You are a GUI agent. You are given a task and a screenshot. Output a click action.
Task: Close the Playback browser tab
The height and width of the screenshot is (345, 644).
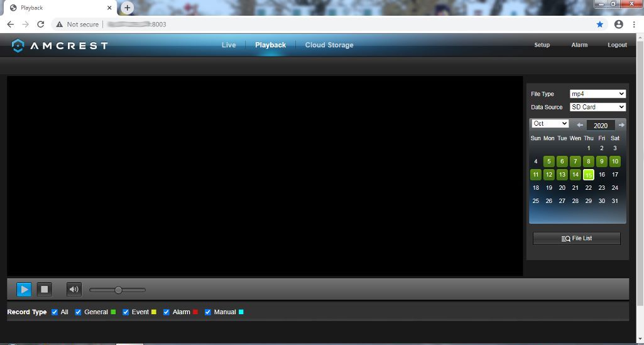tap(110, 8)
